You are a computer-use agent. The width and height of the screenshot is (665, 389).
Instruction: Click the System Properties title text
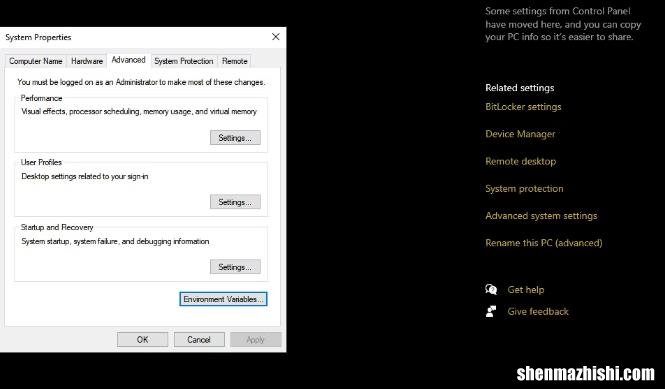pos(38,37)
